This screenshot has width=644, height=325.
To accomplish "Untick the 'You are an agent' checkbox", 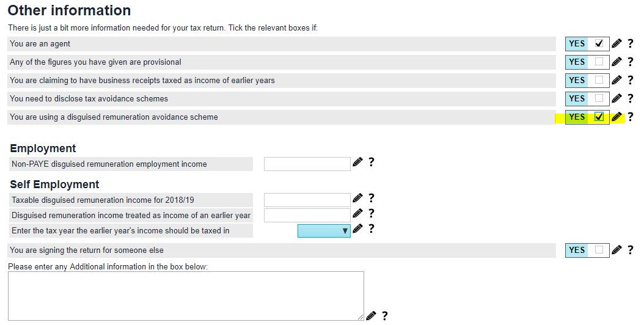I will [599, 43].
